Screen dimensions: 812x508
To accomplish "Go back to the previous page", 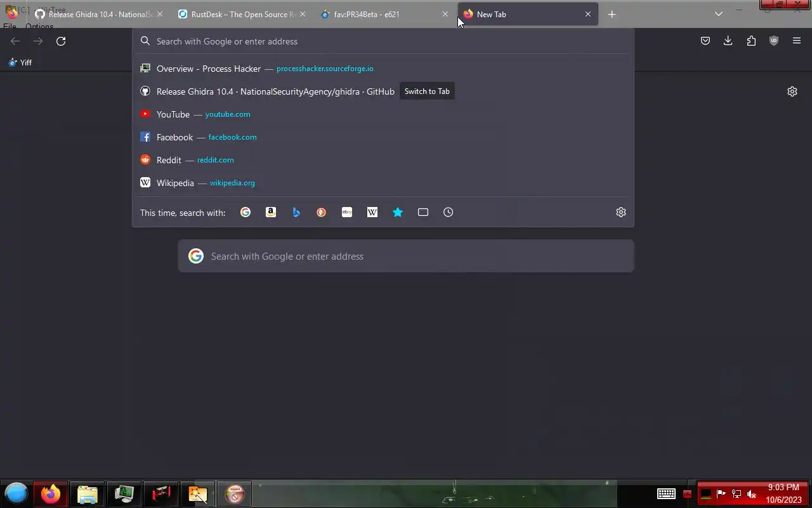I will 15,41.
